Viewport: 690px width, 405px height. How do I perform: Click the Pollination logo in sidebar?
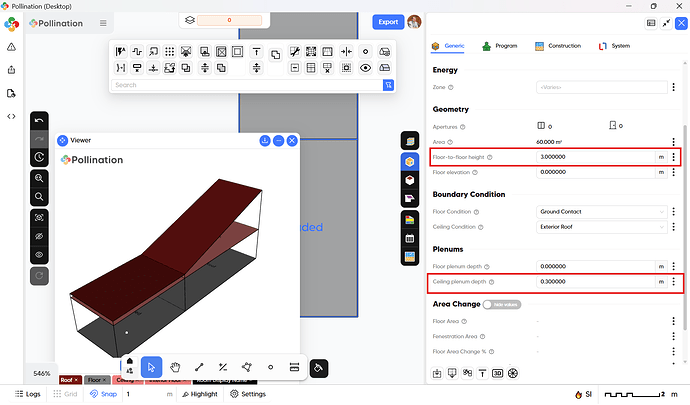click(x=11, y=24)
